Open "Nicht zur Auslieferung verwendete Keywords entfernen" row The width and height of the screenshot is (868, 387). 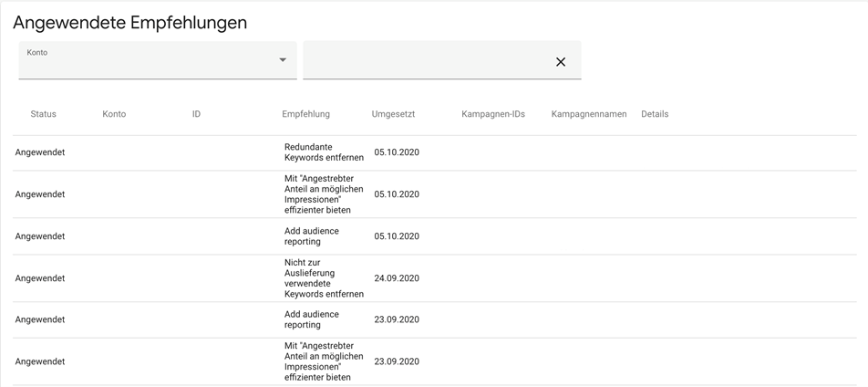coord(324,278)
